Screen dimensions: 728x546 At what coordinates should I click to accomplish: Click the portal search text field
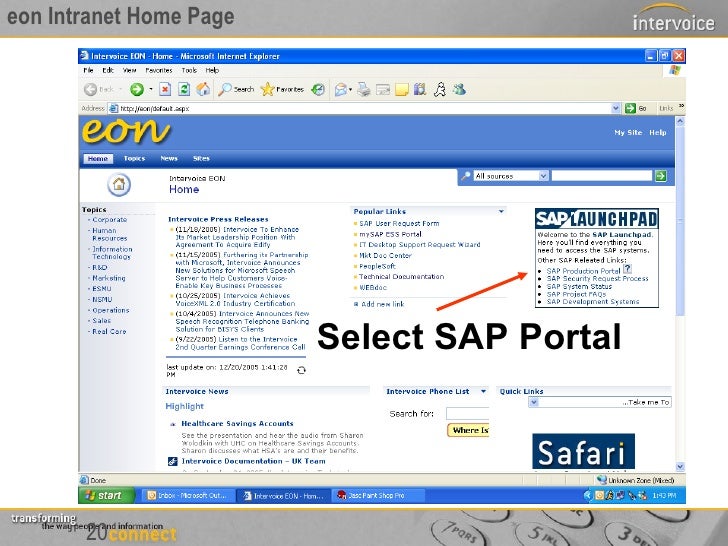602,176
